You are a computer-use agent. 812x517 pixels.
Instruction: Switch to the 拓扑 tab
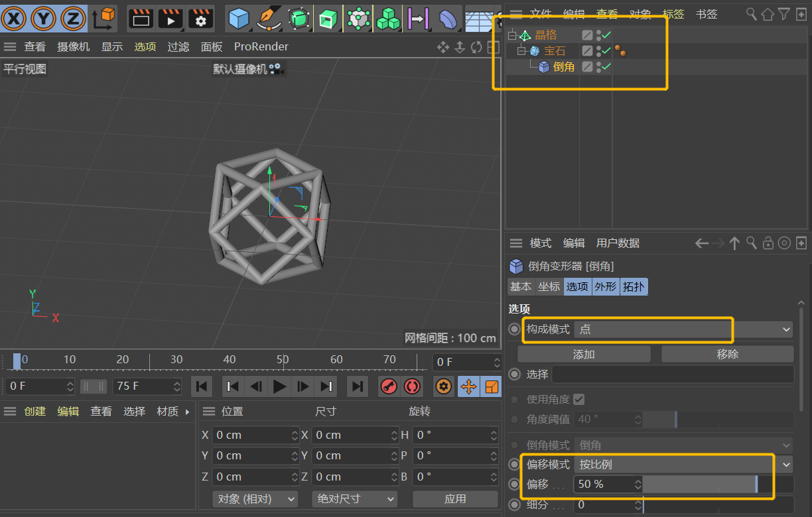[x=634, y=286]
